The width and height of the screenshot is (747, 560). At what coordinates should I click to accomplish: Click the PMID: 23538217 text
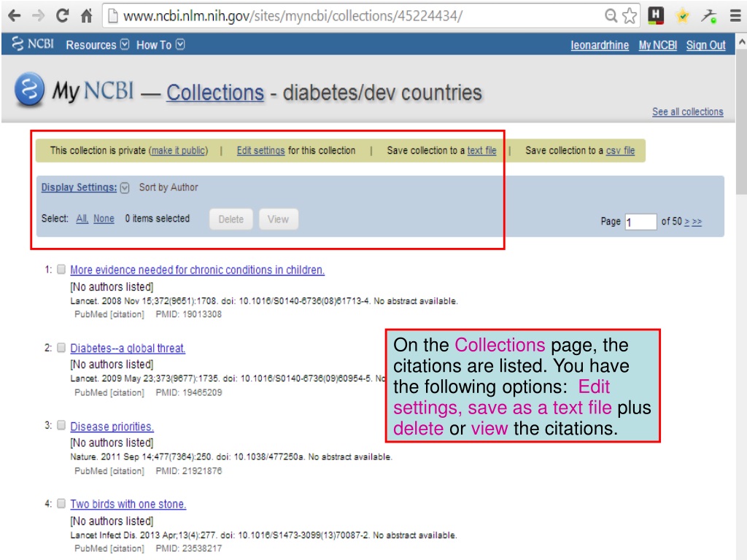click(189, 548)
